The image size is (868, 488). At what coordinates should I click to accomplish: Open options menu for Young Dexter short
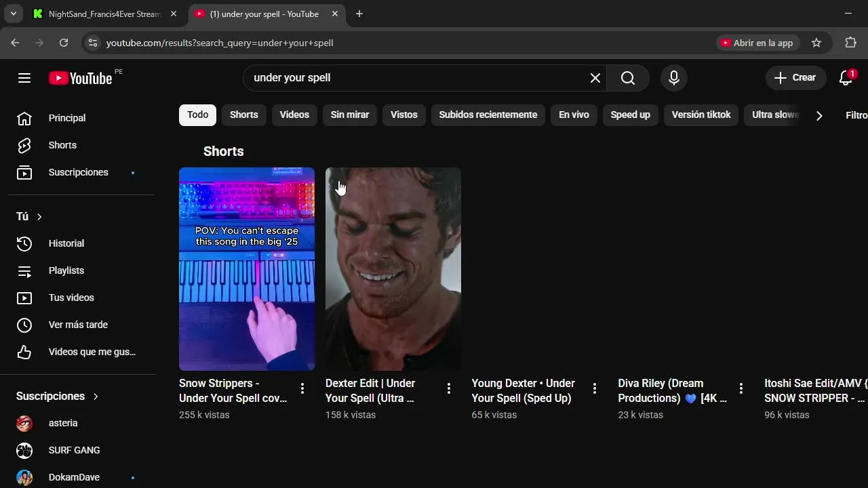(595, 388)
